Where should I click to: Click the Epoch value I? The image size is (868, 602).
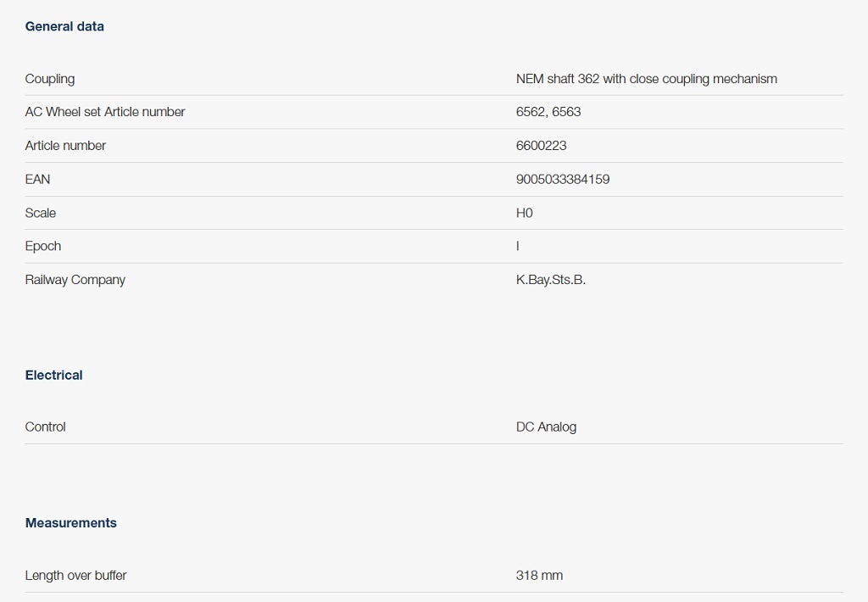[x=518, y=246]
